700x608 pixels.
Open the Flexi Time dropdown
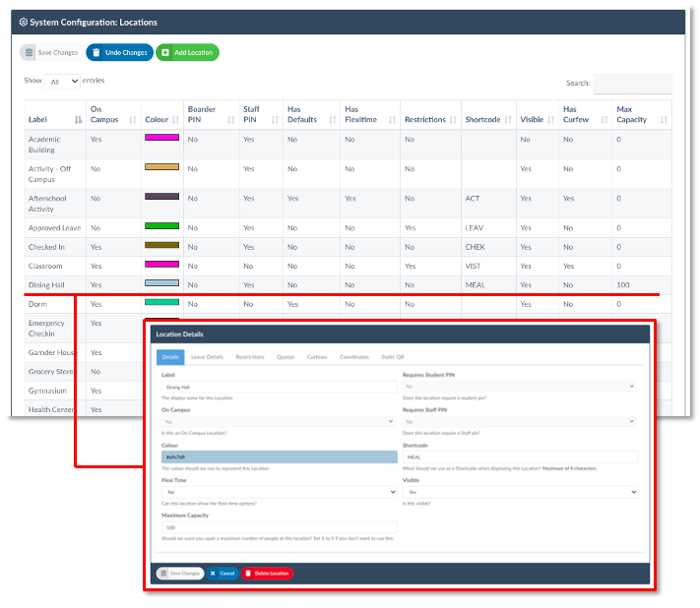click(x=279, y=492)
